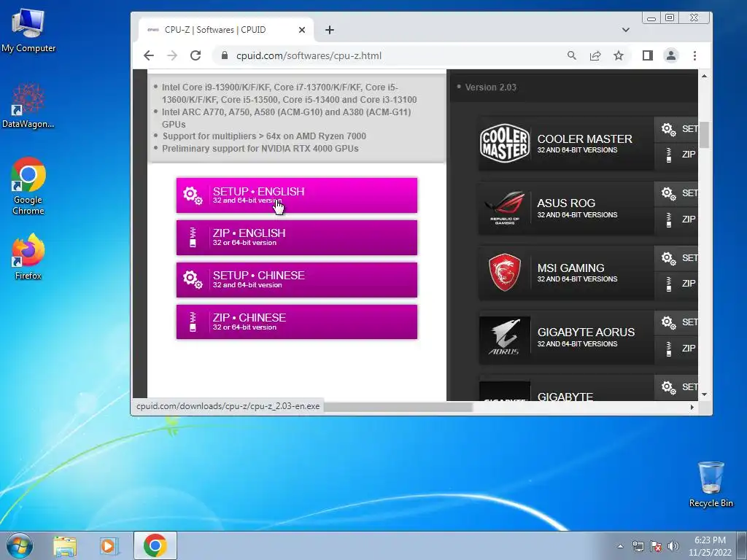Click the ASUS ROG logo
Screen dimensions: 747x560
point(505,208)
